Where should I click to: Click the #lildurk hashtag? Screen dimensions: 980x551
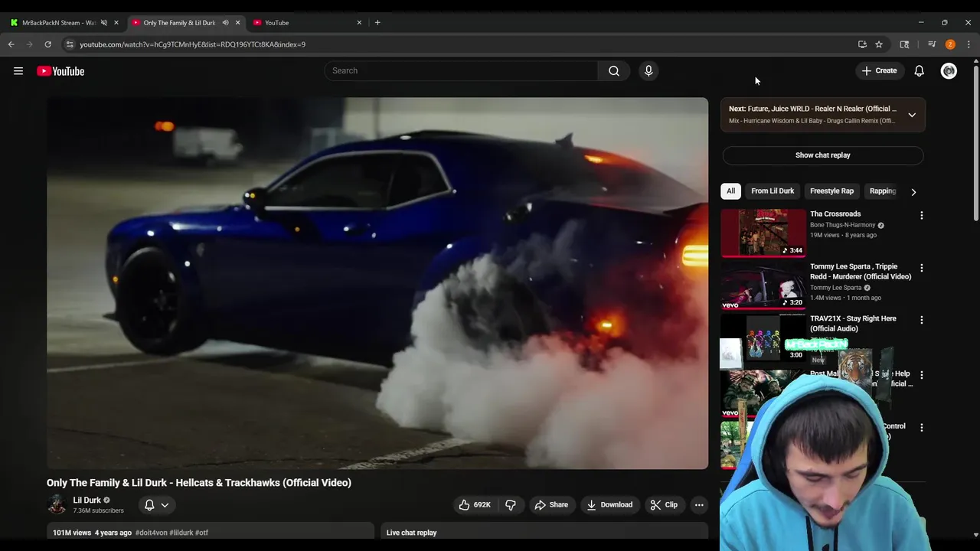coord(181,533)
